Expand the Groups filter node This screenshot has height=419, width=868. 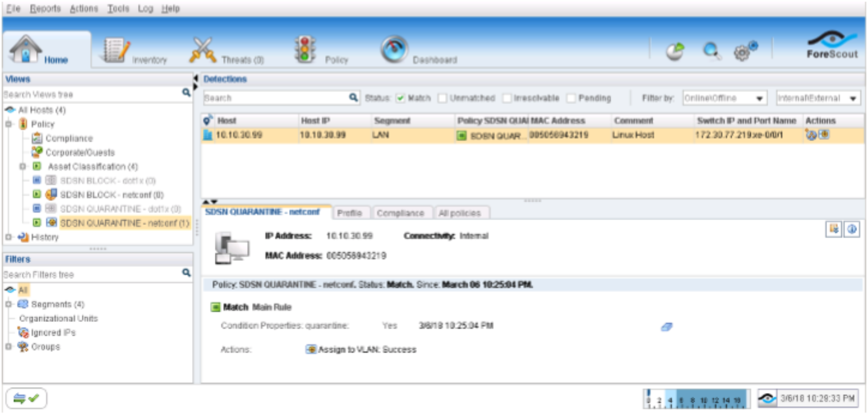point(8,346)
